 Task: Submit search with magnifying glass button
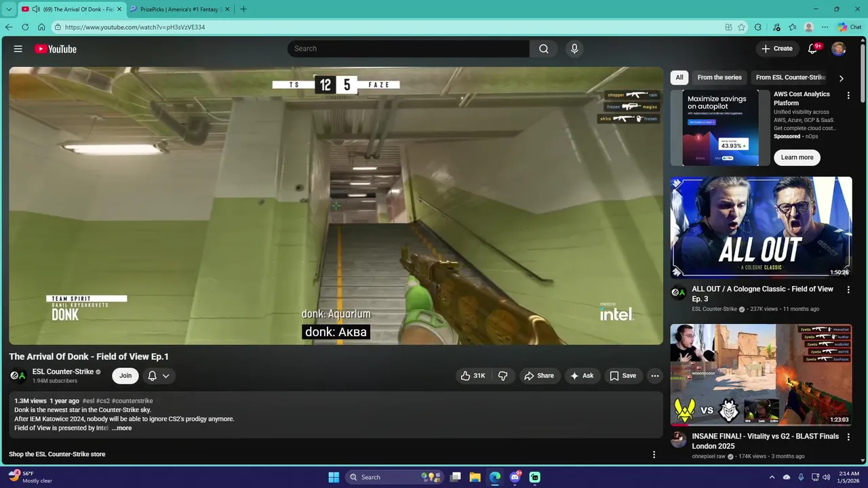(x=544, y=49)
